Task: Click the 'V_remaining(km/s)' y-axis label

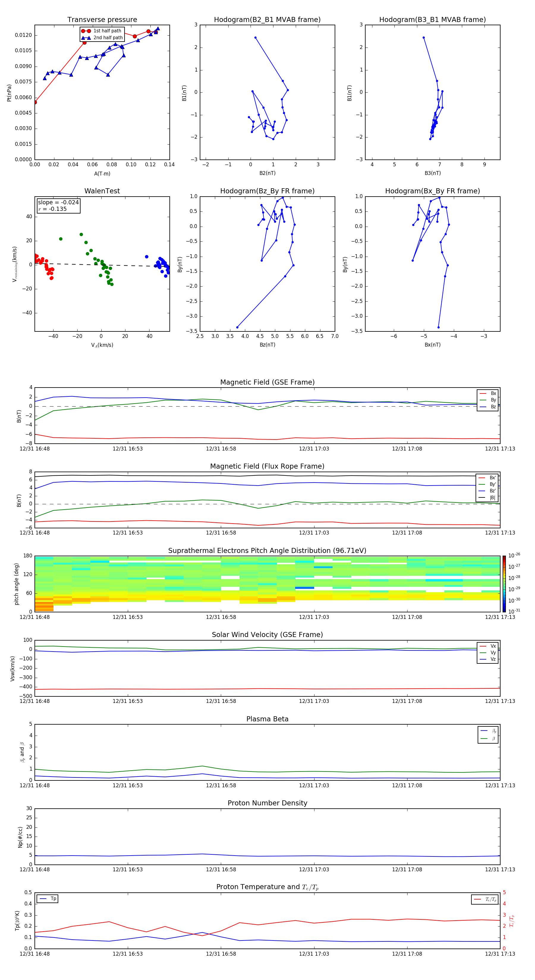Action: click(15, 264)
